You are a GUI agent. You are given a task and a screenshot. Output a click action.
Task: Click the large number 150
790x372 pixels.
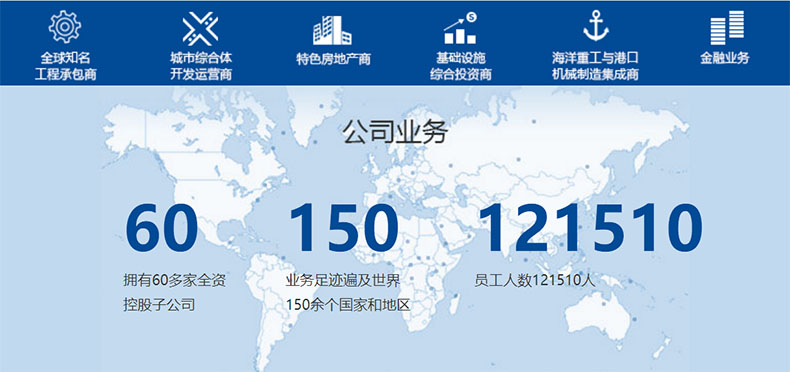344,228
